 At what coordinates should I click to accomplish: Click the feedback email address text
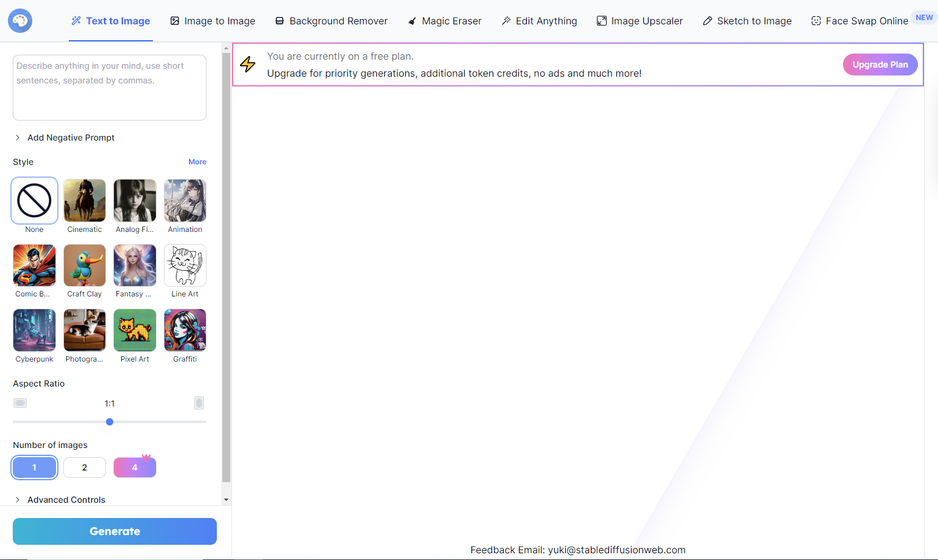[616, 550]
